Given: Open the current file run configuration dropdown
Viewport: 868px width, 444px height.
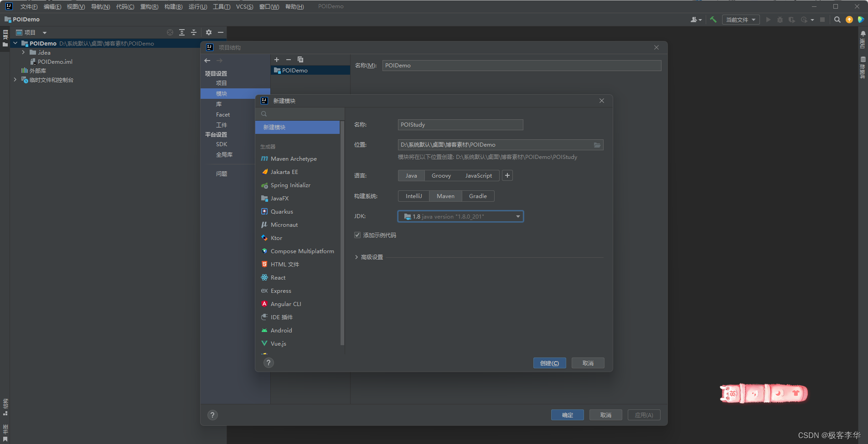Looking at the screenshot, I should click(x=741, y=20).
